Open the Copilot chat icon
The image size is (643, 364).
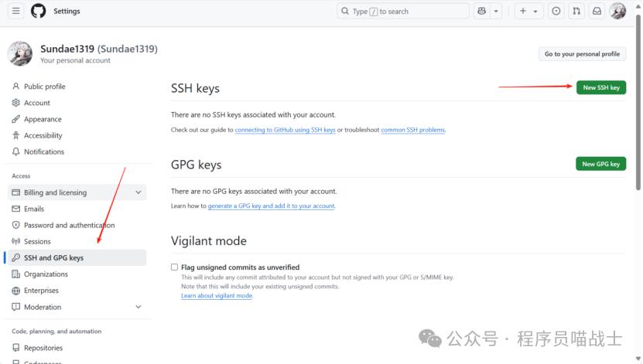[481, 12]
